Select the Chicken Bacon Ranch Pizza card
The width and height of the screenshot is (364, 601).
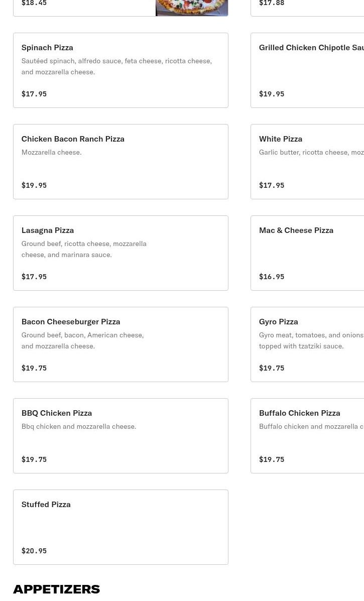120,162
